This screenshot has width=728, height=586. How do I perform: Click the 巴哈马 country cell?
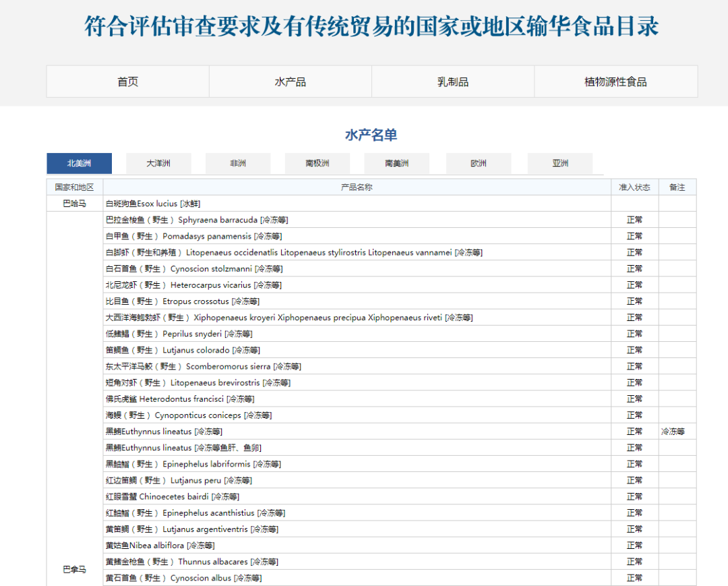[x=74, y=204]
